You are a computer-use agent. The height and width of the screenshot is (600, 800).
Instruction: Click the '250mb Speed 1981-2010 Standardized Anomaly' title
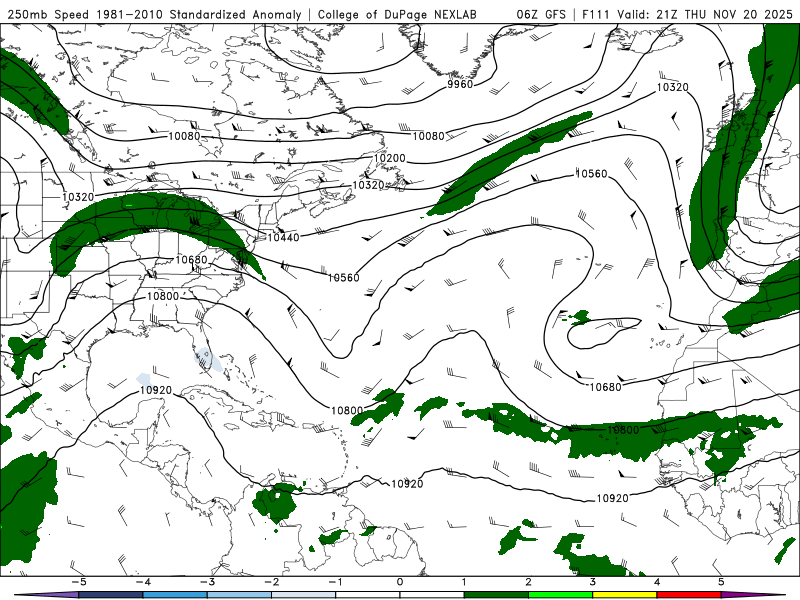[x=155, y=14]
